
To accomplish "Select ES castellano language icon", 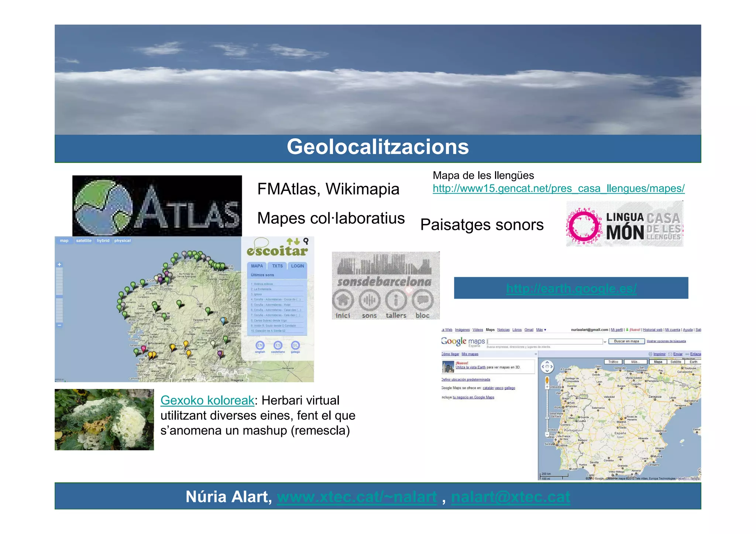I will 278,345.
